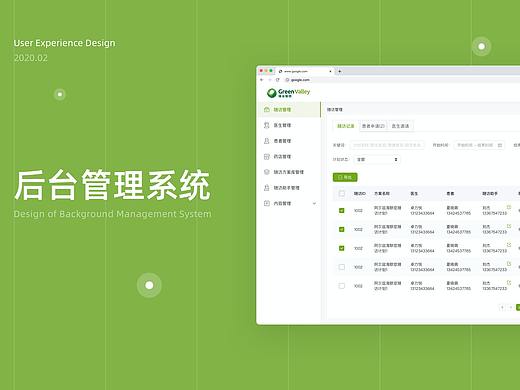The image size is (520, 390).
Task: Check the fourth row's empty checkbox
Action: coord(342,267)
